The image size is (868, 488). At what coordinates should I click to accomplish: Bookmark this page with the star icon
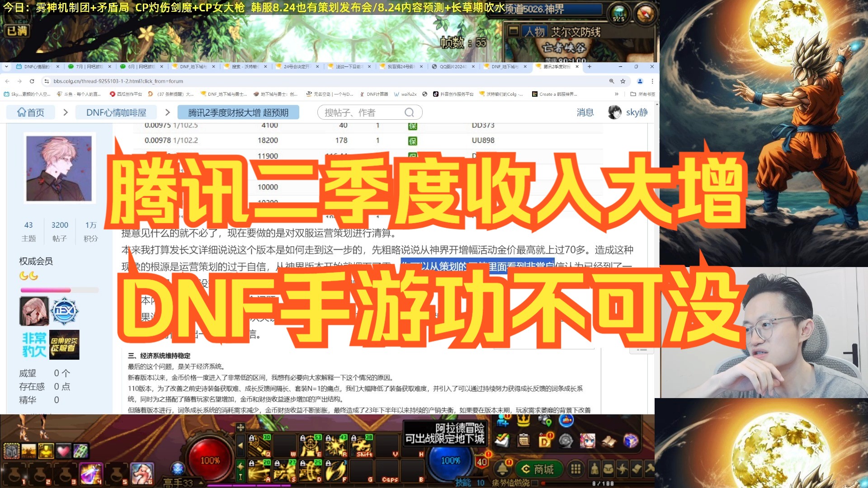coord(623,81)
